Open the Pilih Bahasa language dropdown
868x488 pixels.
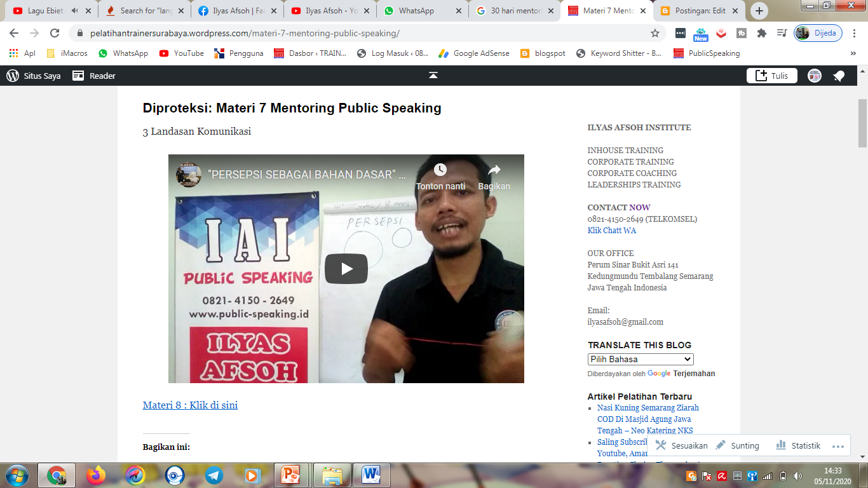click(641, 359)
